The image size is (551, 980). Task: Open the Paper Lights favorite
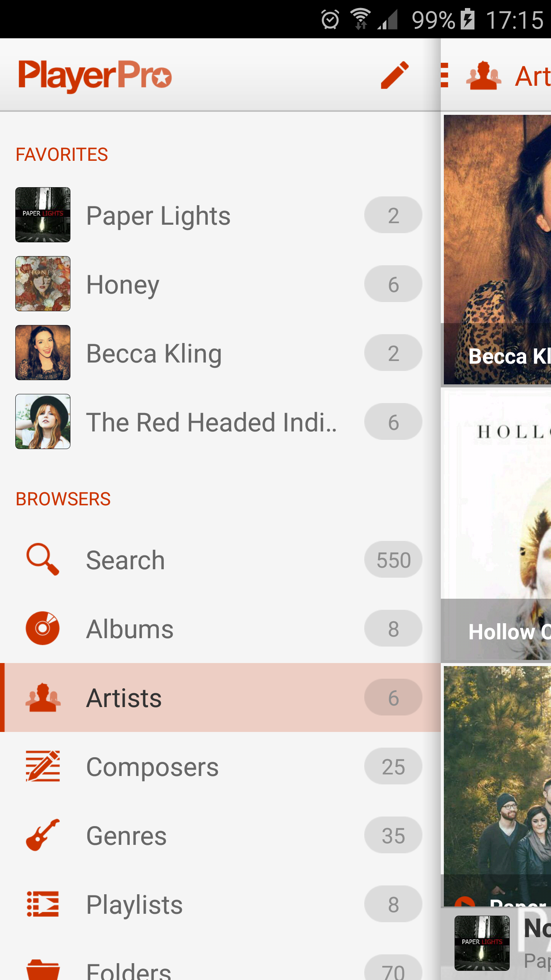pos(158,216)
